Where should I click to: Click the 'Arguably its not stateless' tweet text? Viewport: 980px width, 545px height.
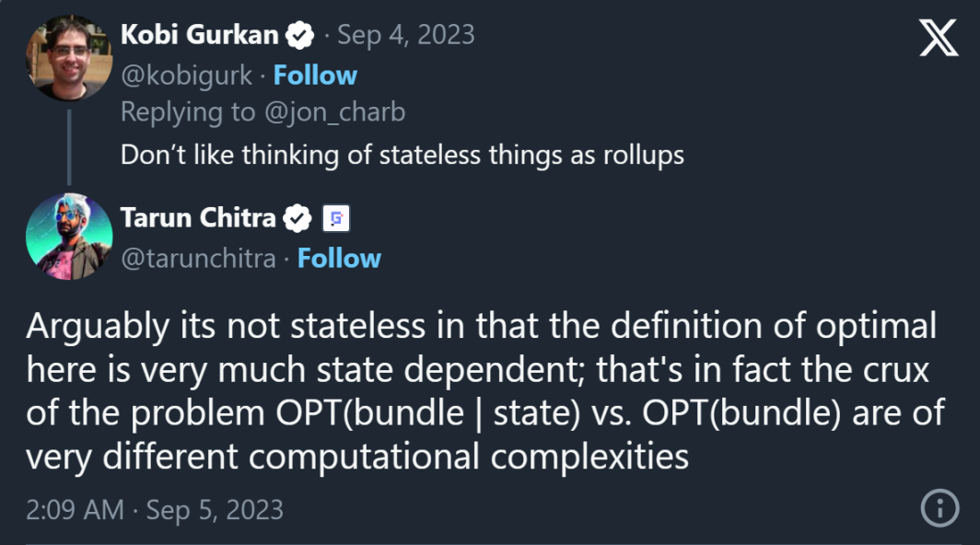[x=481, y=390]
